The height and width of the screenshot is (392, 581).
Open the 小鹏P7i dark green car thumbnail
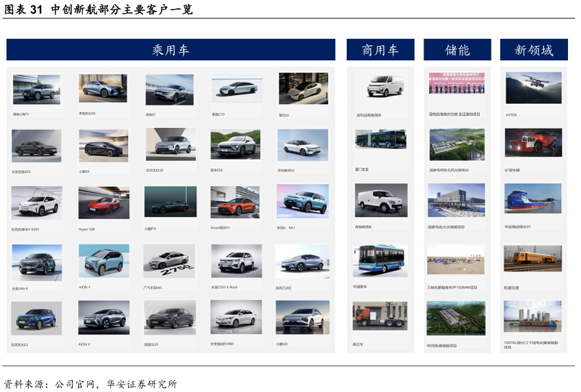[x=170, y=202]
